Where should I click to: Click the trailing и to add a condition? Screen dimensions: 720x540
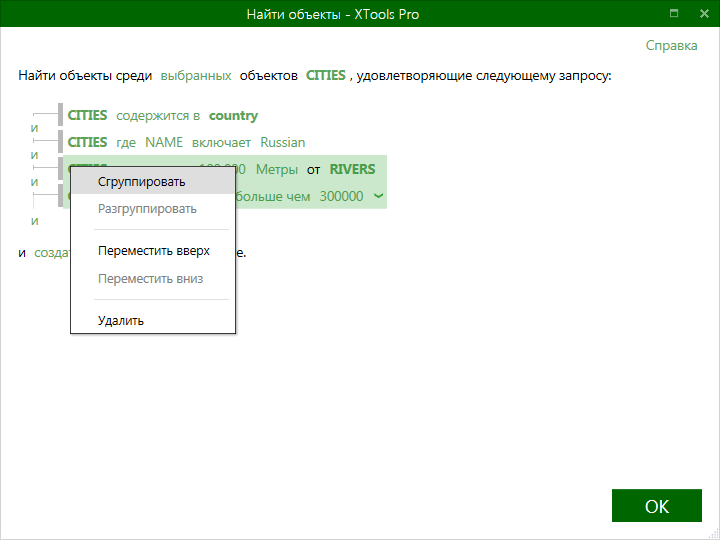34,221
